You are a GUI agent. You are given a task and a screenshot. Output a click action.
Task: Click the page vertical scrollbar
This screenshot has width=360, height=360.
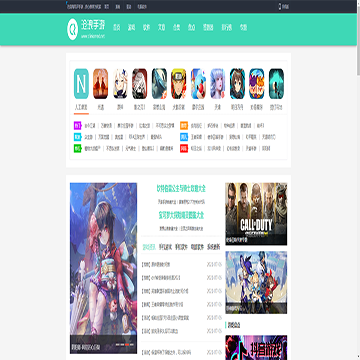358,180
